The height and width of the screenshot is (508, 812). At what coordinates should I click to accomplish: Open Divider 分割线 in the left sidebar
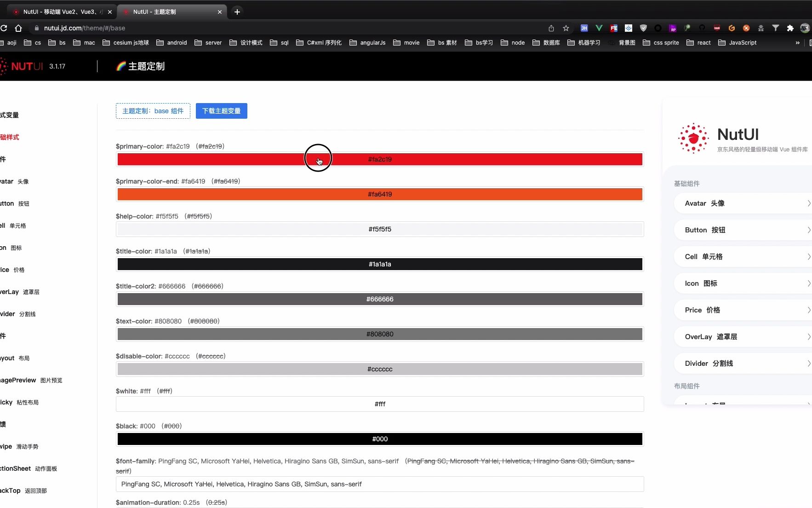18,314
